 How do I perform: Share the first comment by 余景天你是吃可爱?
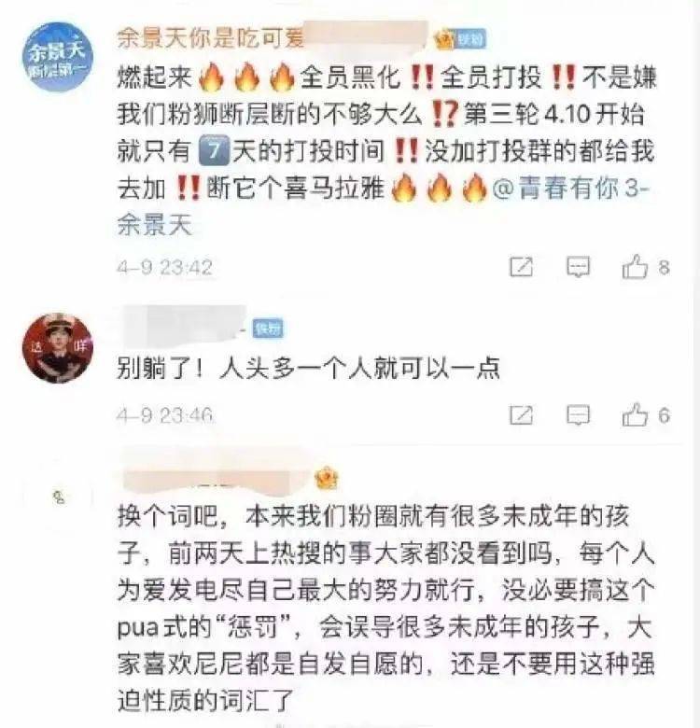[522, 267]
